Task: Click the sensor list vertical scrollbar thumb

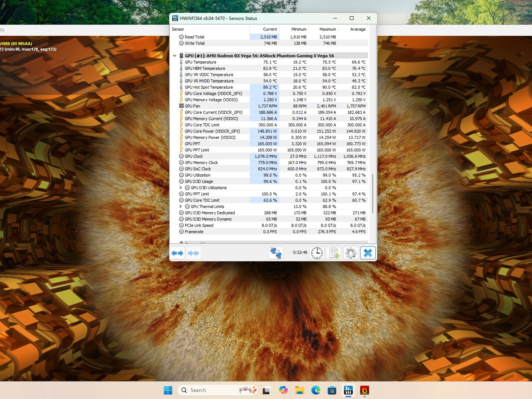Action: click(373, 194)
